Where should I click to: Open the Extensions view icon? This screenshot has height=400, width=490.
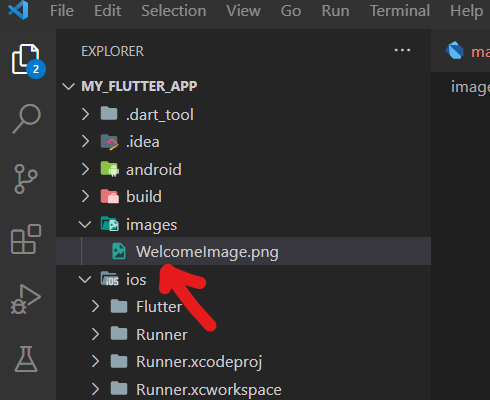26,239
